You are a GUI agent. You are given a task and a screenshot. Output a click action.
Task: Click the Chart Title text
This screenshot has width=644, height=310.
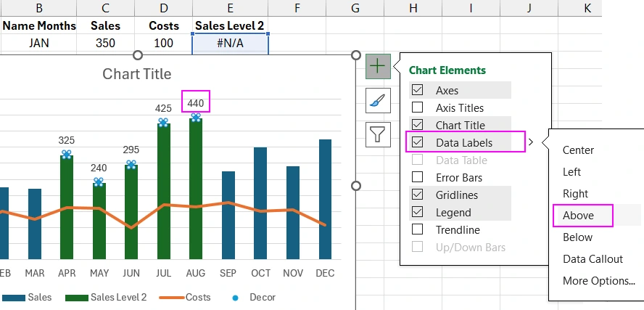(x=137, y=73)
